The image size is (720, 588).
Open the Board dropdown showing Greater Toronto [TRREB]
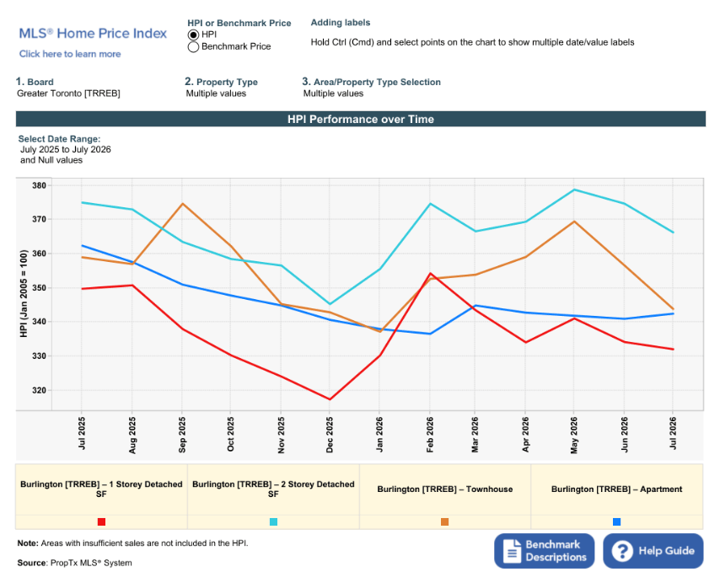68,94
